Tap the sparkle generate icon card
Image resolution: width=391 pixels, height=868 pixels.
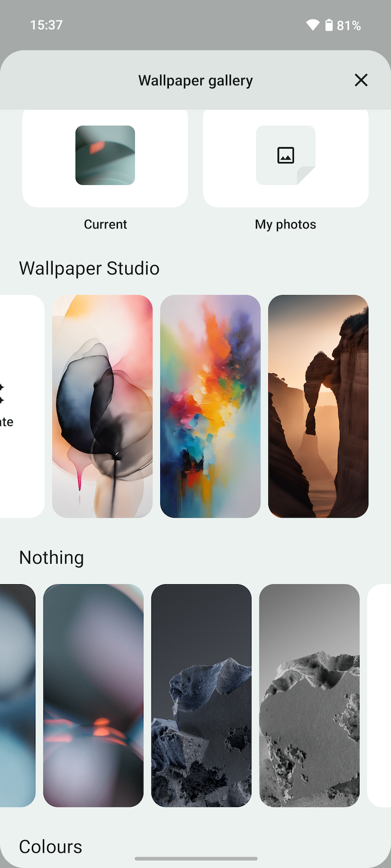[x=22, y=406]
